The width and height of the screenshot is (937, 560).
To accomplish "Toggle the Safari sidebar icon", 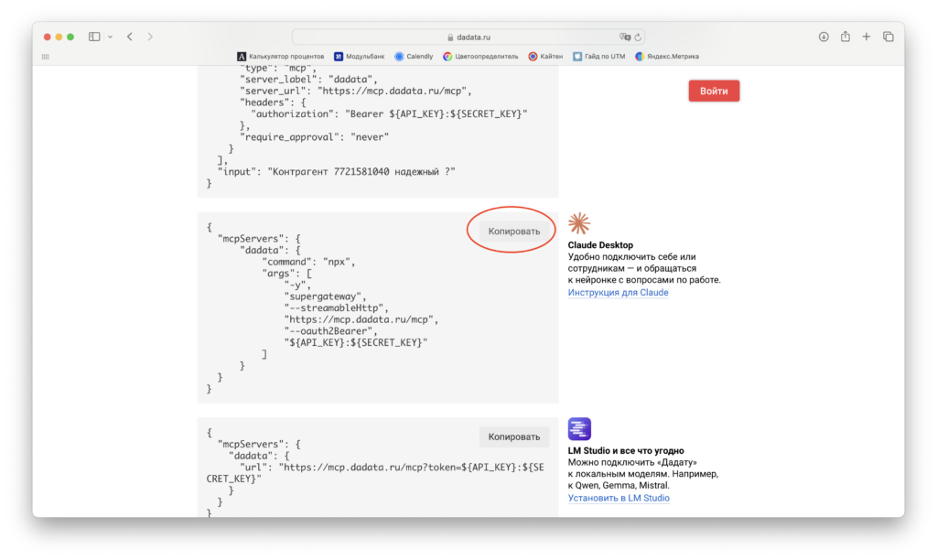I will point(94,37).
